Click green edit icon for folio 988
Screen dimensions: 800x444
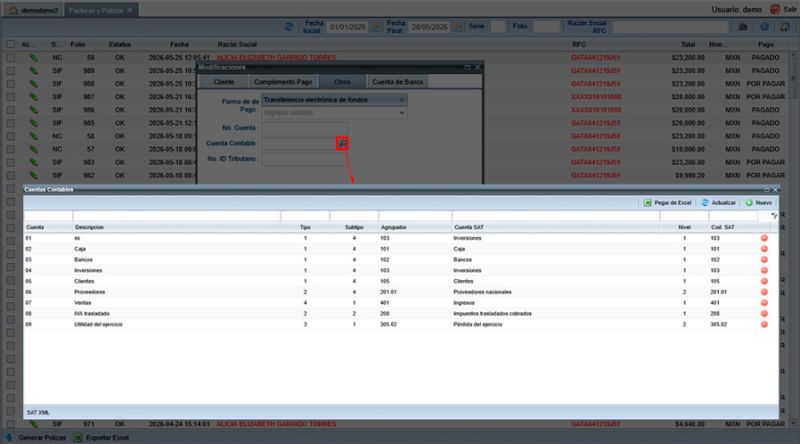tap(33, 84)
